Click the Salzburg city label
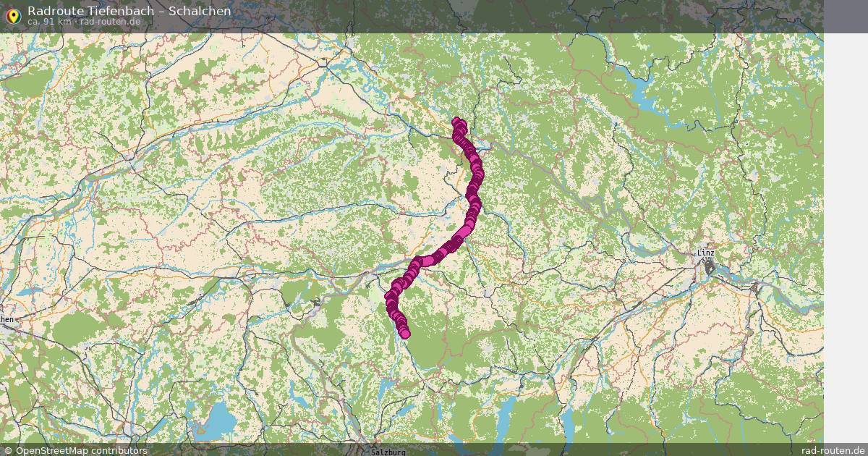Screen dimensions: 868x456 [384, 452]
